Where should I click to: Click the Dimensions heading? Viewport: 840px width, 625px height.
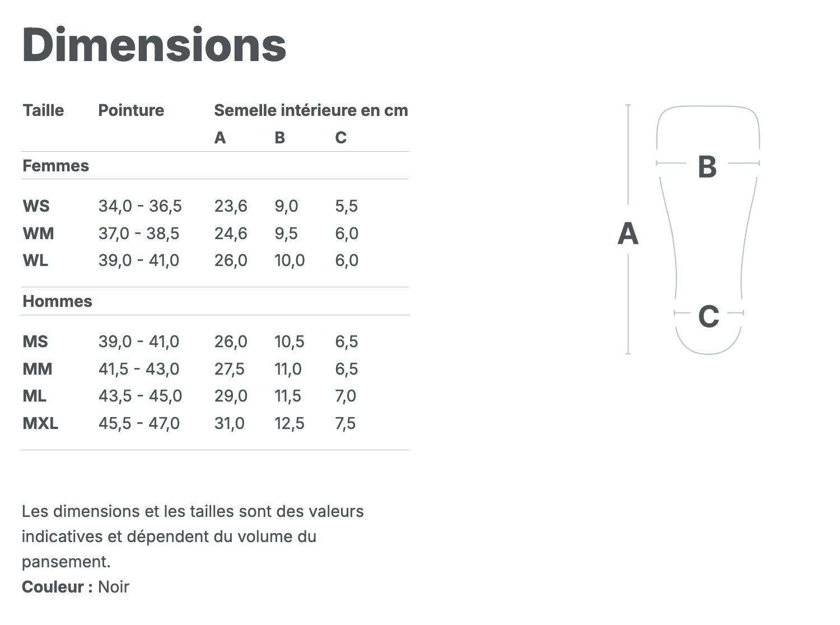point(154,45)
